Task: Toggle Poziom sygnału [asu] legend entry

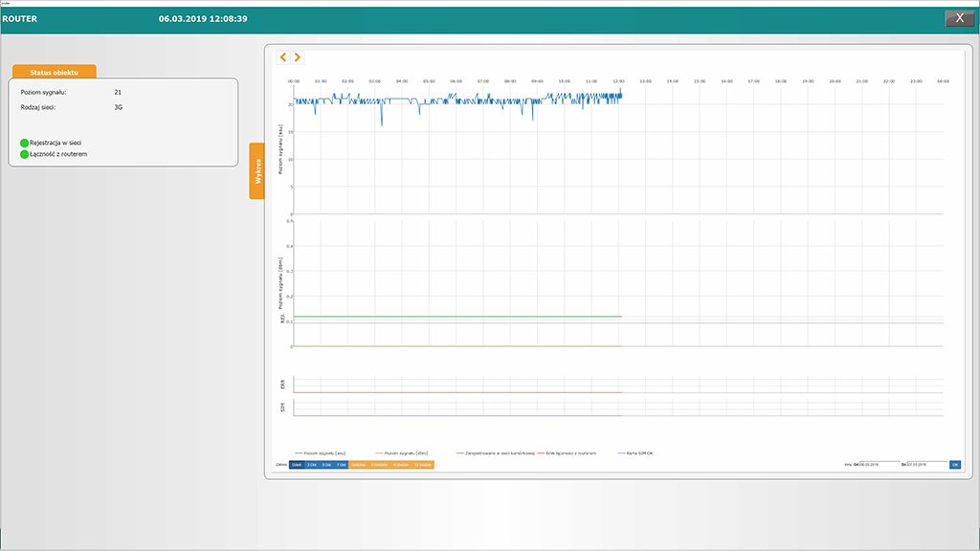Action: click(x=320, y=452)
